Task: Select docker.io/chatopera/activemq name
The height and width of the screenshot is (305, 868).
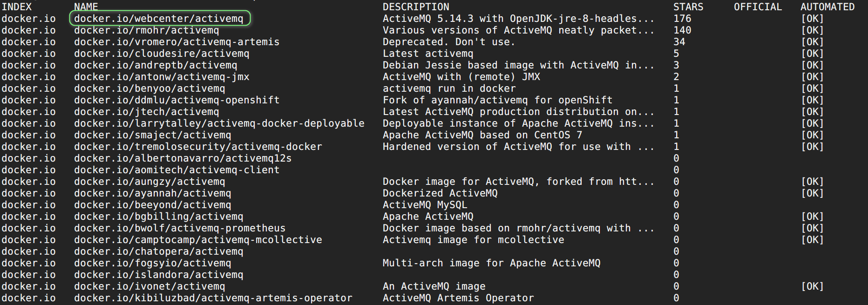Action: click(x=159, y=251)
